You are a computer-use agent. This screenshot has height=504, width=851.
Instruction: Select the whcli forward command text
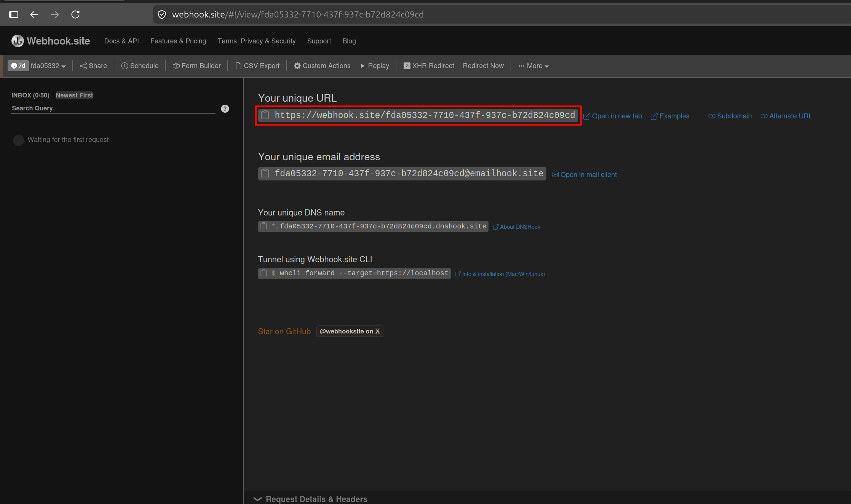pyautogui.click(x=364, y=273)
